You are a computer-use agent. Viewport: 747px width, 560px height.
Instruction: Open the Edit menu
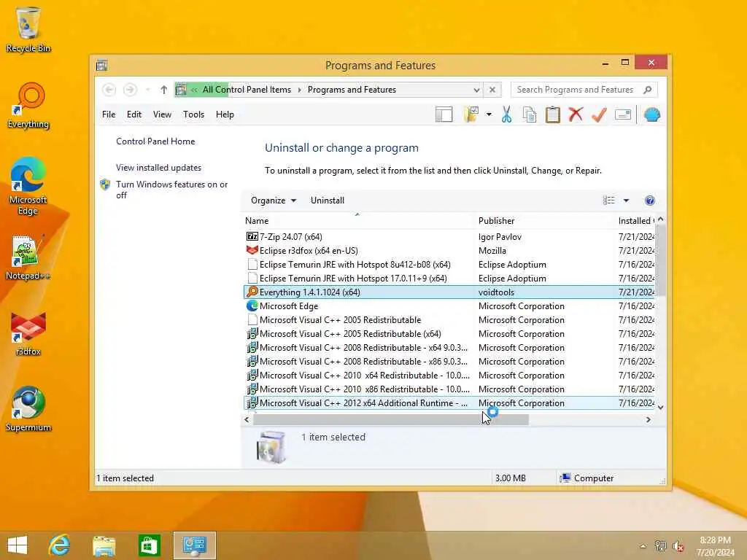click(134, 114)
